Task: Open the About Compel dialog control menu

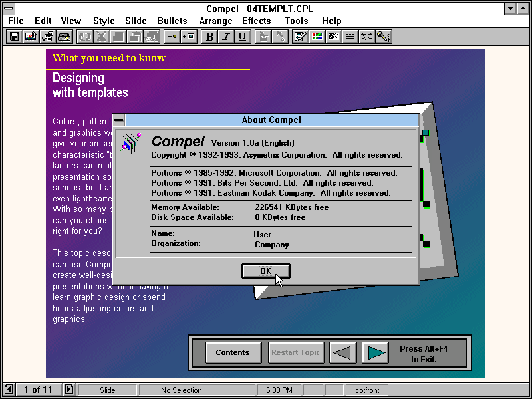Action: (119, 120)
